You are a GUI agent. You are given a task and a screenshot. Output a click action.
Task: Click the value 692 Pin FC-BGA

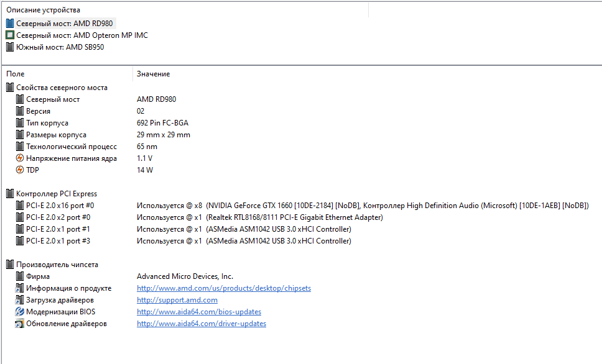point(162,123)
